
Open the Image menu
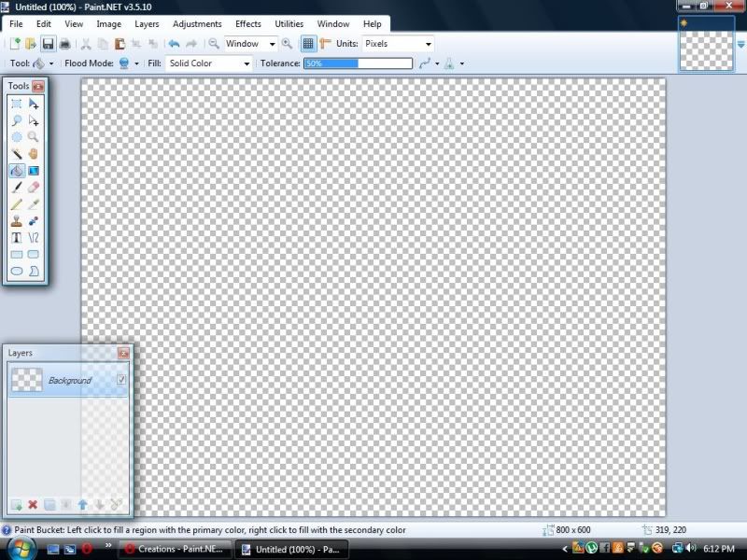coord(108,24)
